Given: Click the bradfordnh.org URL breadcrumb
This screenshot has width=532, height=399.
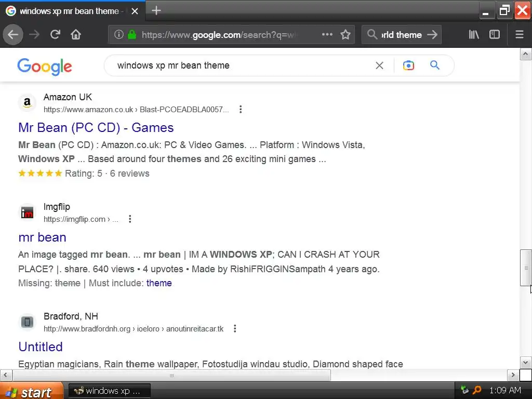Looking at the screenshot, I should tap(134, 329).
